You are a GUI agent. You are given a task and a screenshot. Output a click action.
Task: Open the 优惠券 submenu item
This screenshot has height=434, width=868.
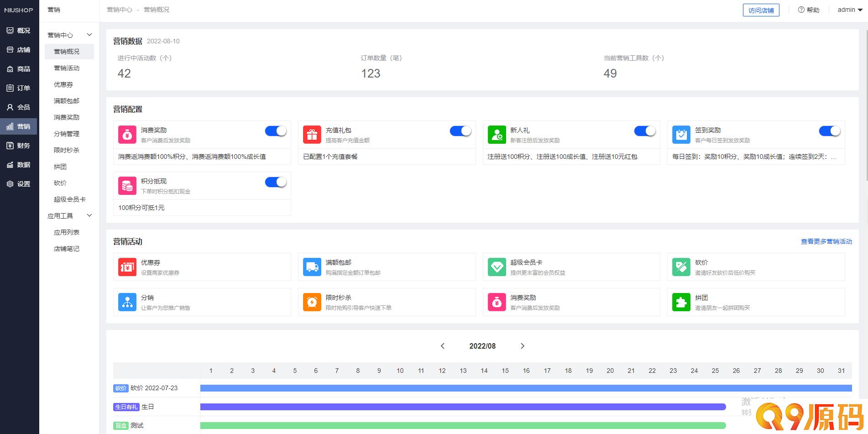tap(63, 84)
